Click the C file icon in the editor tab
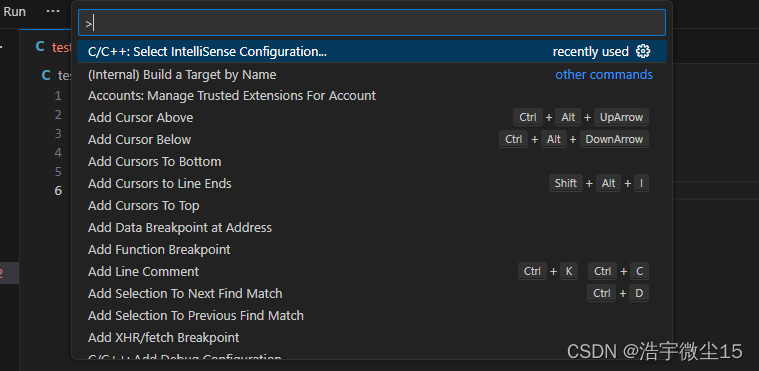This screenshot has height=371, width=759. click(x=40, y=47)
